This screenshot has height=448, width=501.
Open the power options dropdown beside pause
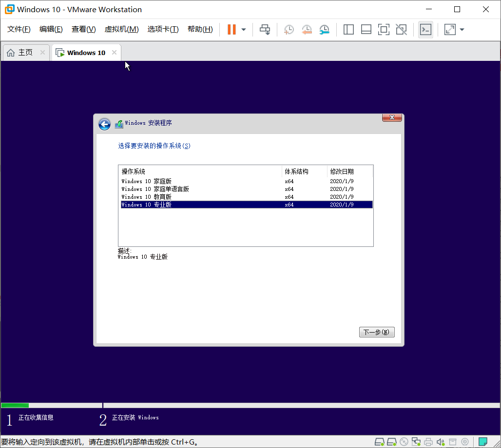pyautogui.click(x=244, y=30)
